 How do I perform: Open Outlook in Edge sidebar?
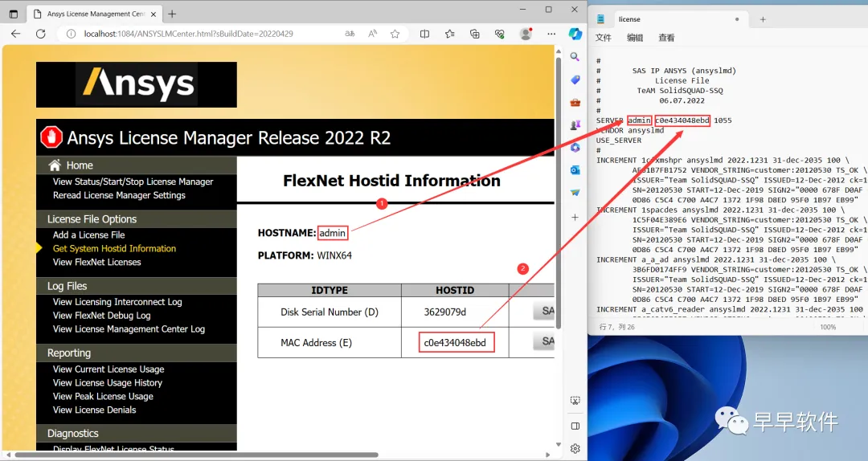[x=575, y=170]
